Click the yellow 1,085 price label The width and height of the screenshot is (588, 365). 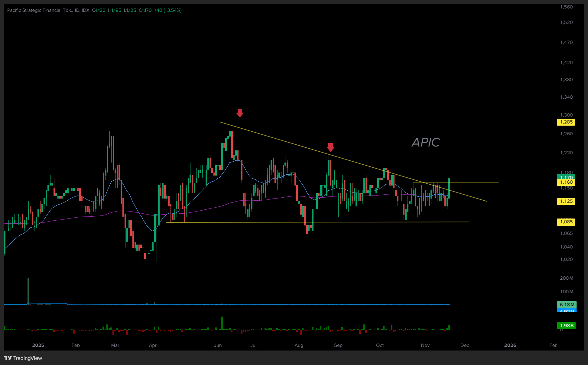pos(566,222)
